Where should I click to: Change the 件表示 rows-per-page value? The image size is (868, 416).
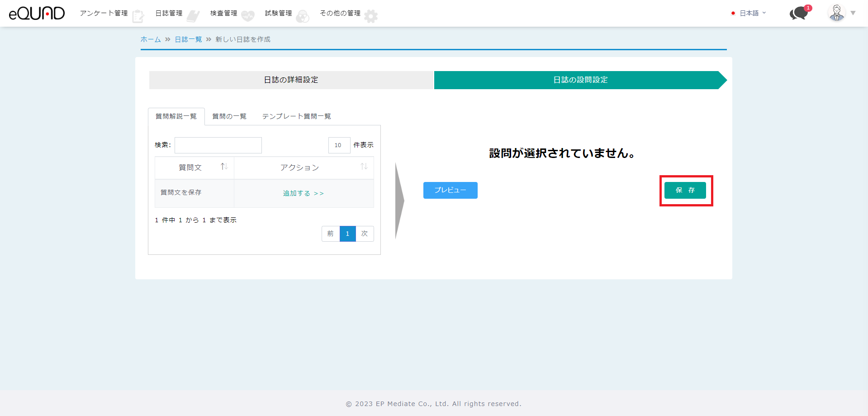point(339,145)
